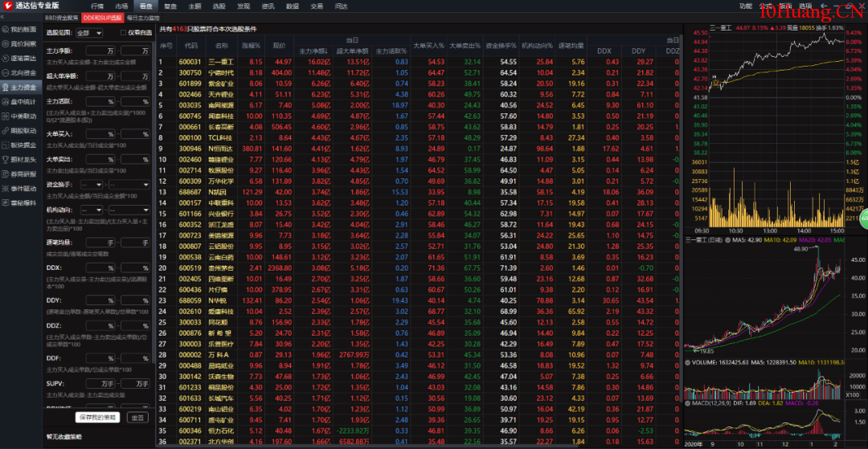Open second 机构动向 value dropdown
868x449 pixels.
click(129, 210)
